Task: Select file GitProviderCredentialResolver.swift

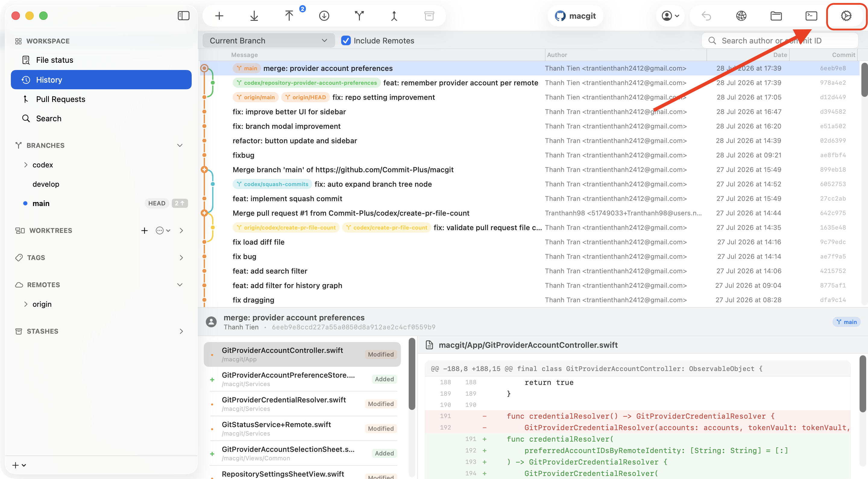Action: coord(302,404)
